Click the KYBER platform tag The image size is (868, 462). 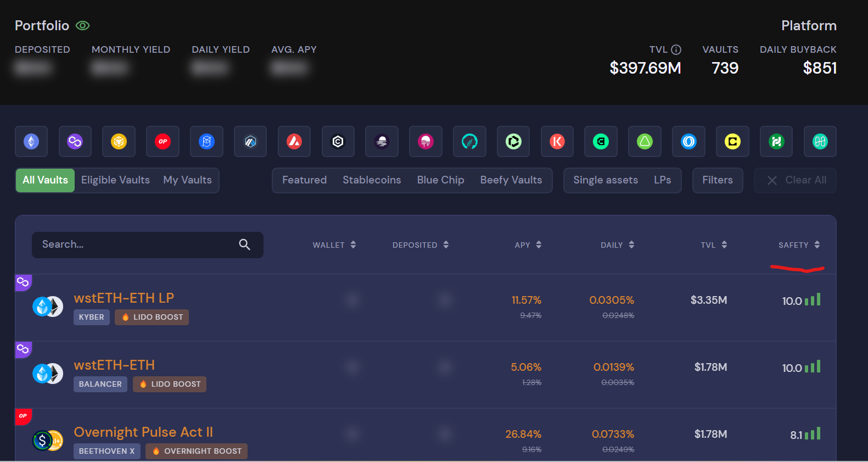[92, 317]
